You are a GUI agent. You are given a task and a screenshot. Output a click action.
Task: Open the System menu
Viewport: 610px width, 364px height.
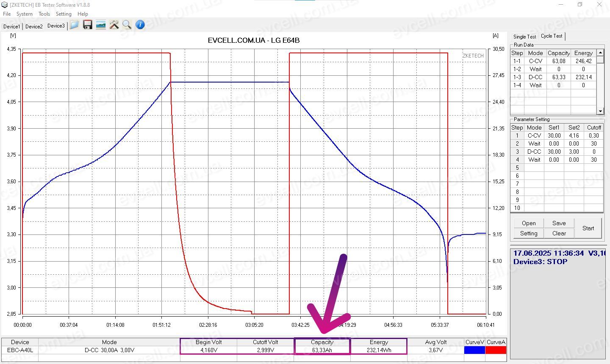pyautogui.click(x=24, y=14)
